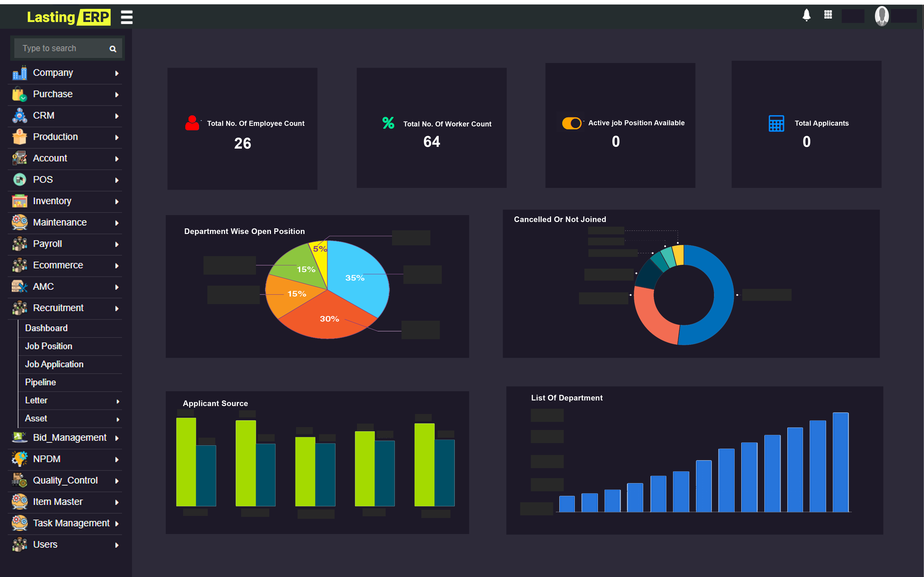
Task: Open the apps grid icon
Action: (828, 15)
